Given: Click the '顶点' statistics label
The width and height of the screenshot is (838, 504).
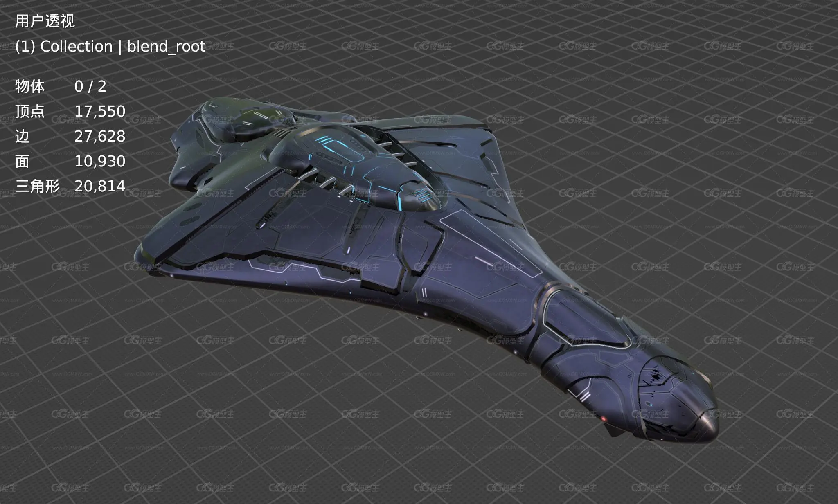Looking at the screenshot, I should 30,111.
